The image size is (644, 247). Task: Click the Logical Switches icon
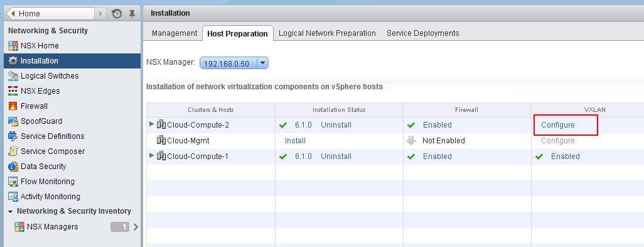point(13,76)
